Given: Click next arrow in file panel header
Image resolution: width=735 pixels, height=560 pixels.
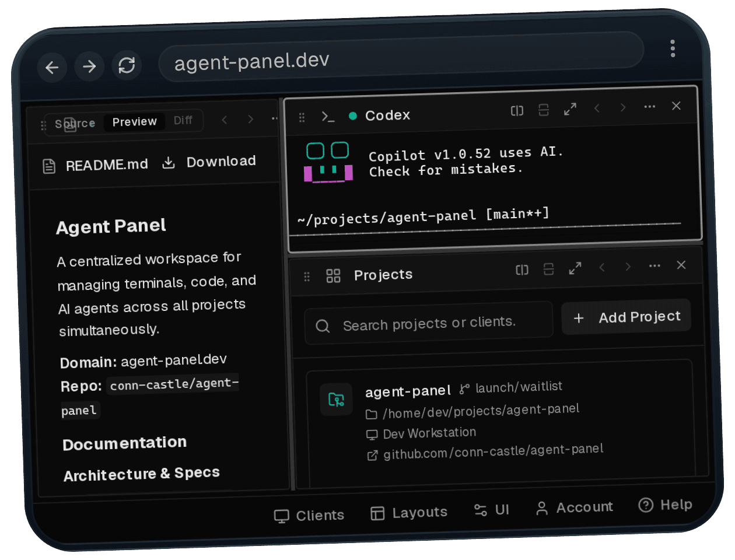Looking at the screenshot, I should click(250, 119).
